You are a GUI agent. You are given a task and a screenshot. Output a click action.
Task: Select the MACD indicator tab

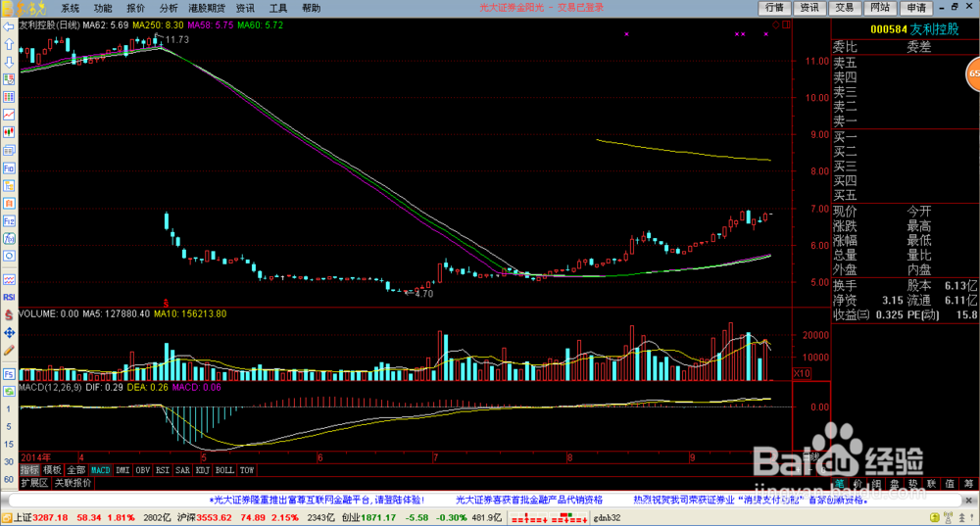100,470
